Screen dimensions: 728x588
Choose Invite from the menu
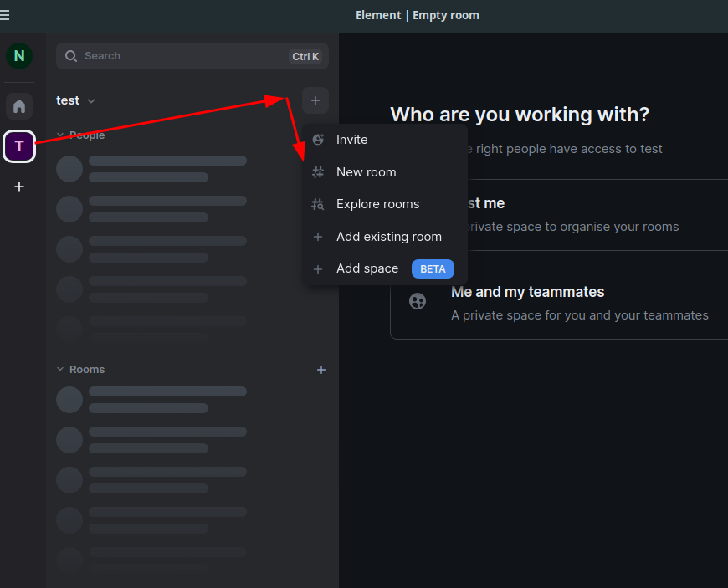pyautogui.click(x=385, y=140)
